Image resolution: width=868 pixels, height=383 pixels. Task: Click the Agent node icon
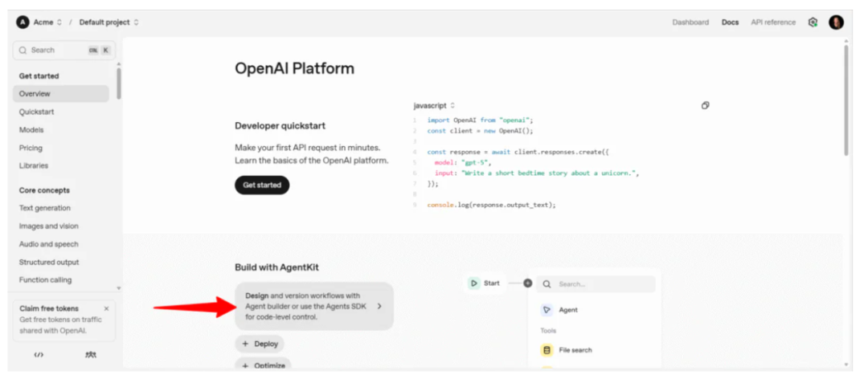pyautogui.click(x=547, y=309)
